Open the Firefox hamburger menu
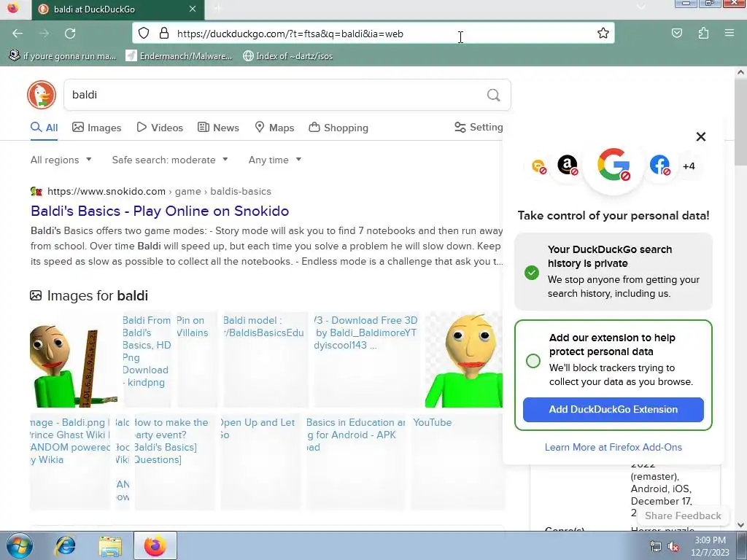This screenshot has height=560, width=747. (729, 33)
